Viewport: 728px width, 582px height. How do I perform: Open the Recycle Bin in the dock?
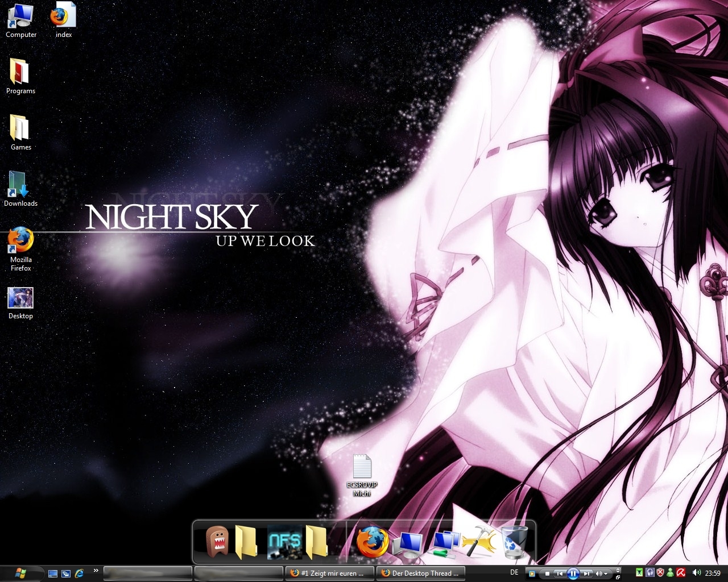click(x=514, y=542)
